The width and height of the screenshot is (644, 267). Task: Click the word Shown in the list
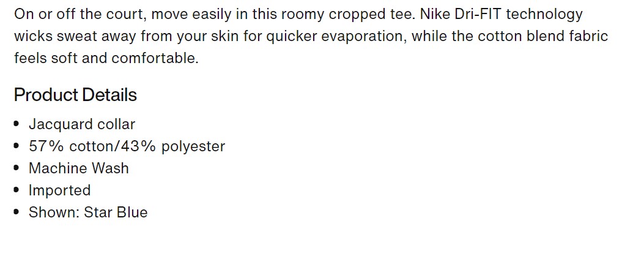click(53, 212)
